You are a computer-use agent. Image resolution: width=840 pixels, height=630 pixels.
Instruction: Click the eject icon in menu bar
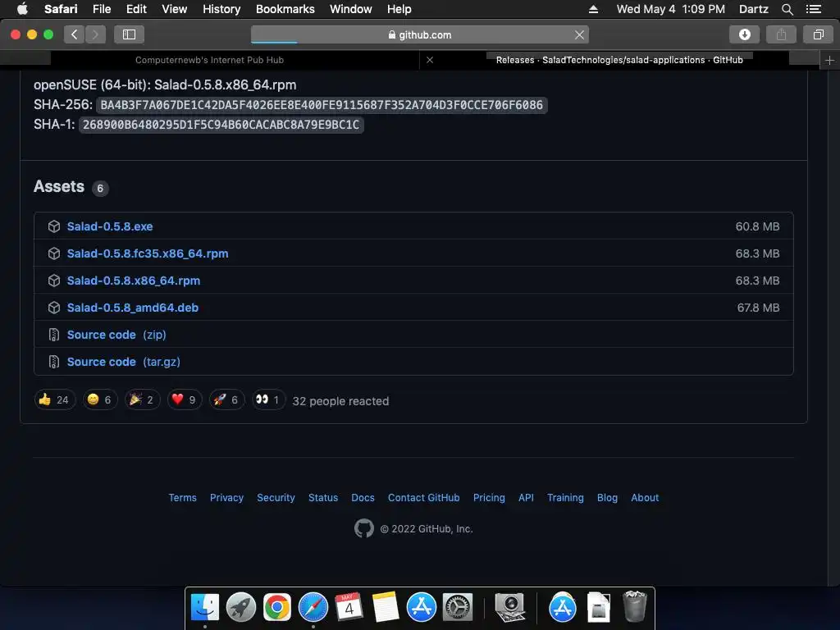[x=593, y=9]
